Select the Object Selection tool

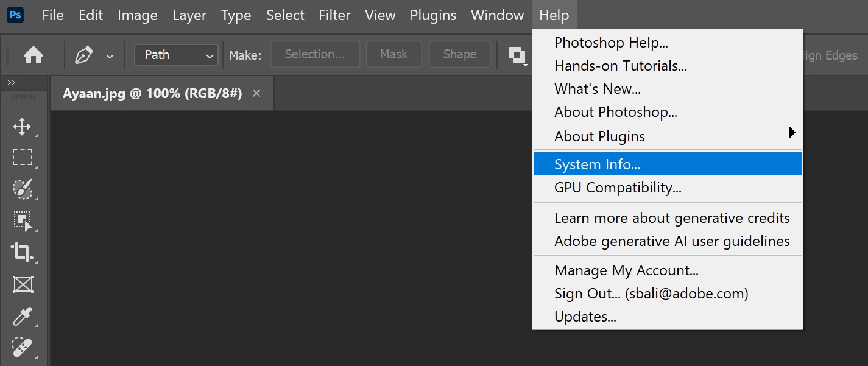pos(23,220)
